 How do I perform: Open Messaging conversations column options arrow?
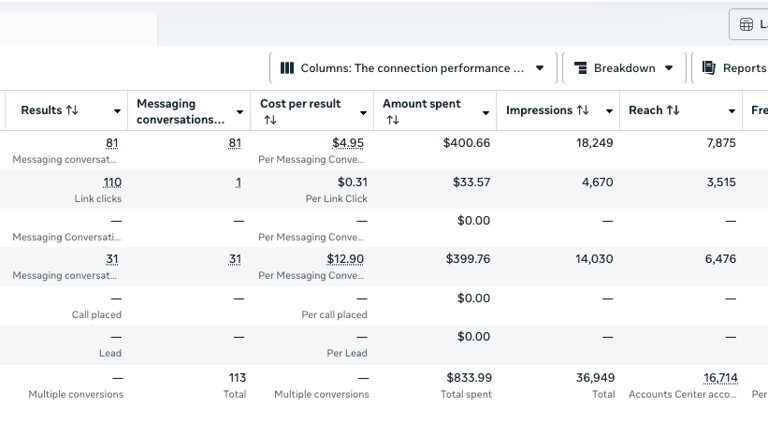coord(240,111)
